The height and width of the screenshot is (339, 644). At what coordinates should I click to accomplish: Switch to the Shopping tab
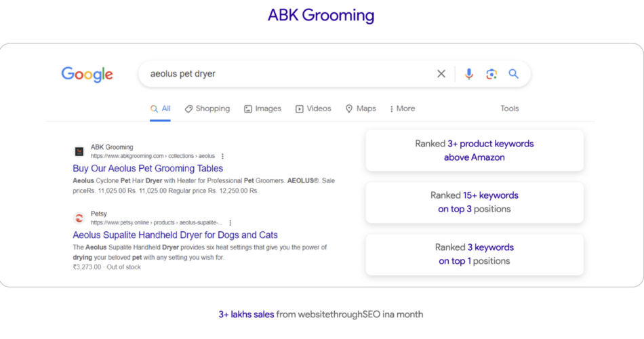pos(207,109)
